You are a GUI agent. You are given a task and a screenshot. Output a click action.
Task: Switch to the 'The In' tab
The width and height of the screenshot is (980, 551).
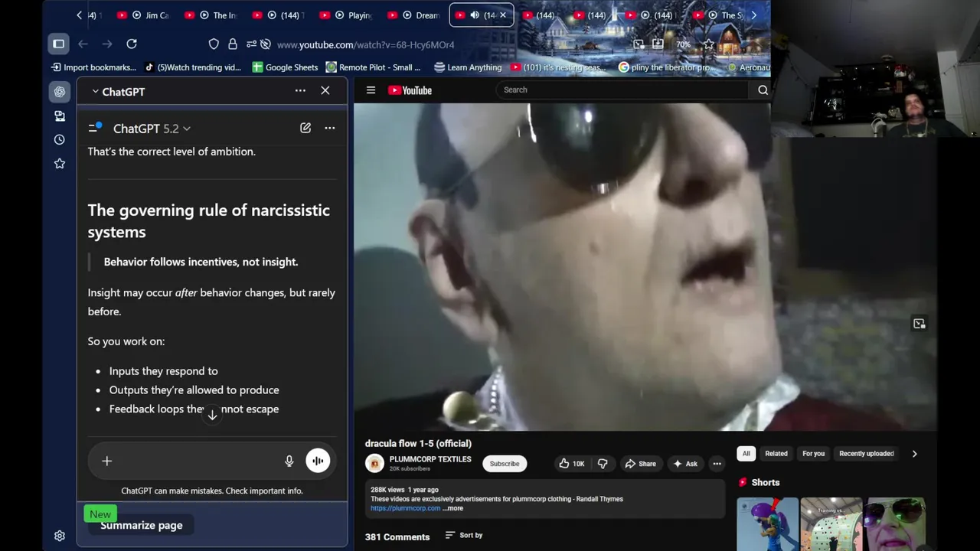[211, 15]
